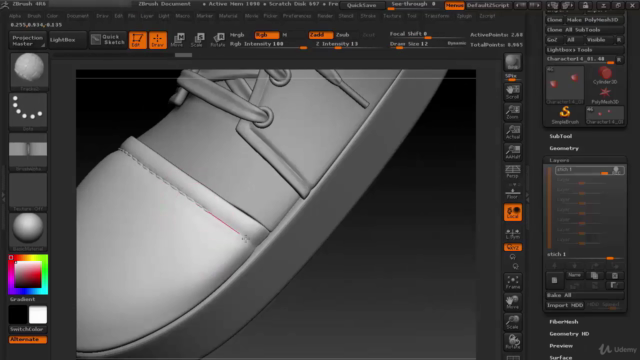
Task: Expand the Preview section
Action: pyautogui.click(x=561, y=346)
